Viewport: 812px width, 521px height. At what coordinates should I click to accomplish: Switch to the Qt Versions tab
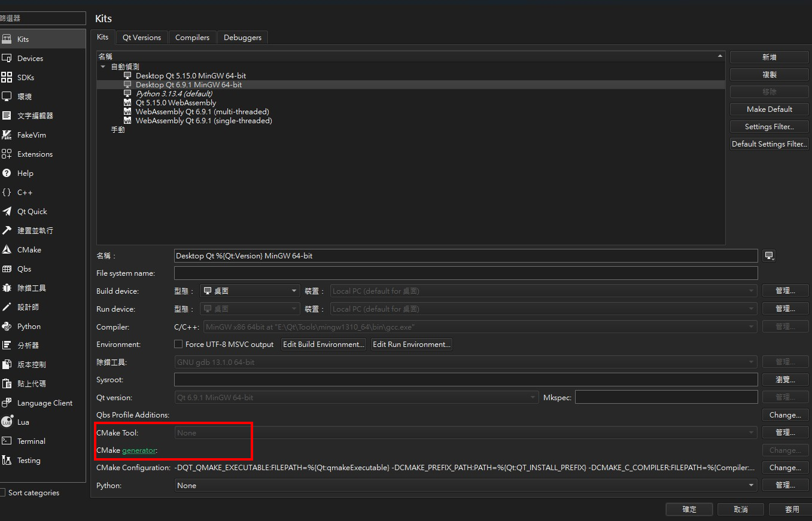pos(142,37)
